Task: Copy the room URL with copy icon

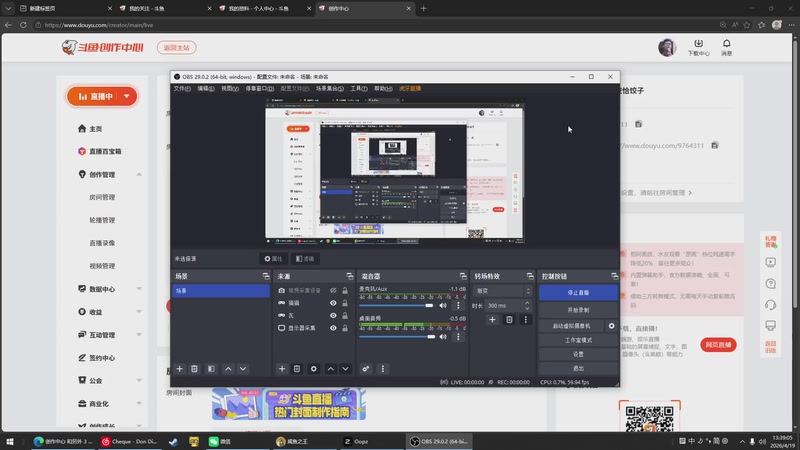Action: tap(715, 145)
